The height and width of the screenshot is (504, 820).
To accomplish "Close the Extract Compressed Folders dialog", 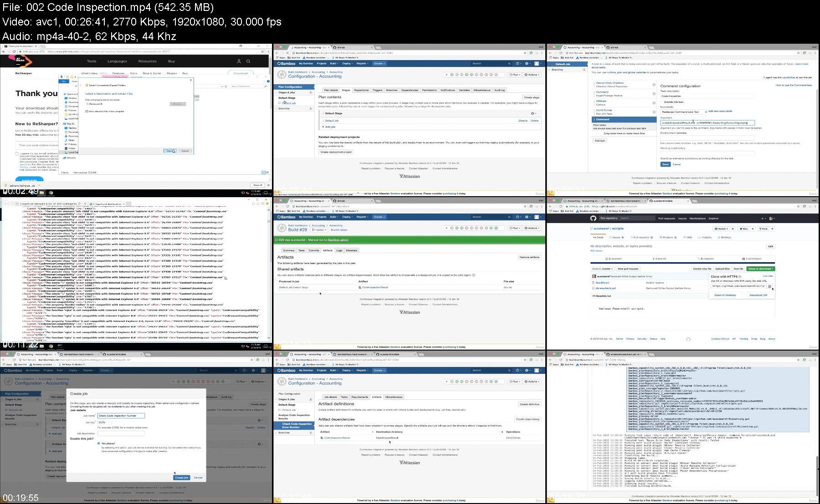I will (x=191, y=80).
